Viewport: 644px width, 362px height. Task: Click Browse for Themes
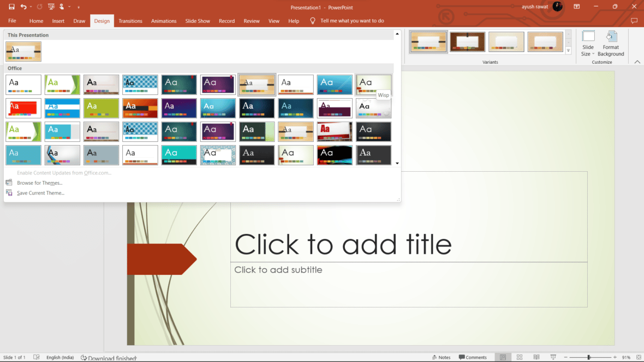[39, 183]
